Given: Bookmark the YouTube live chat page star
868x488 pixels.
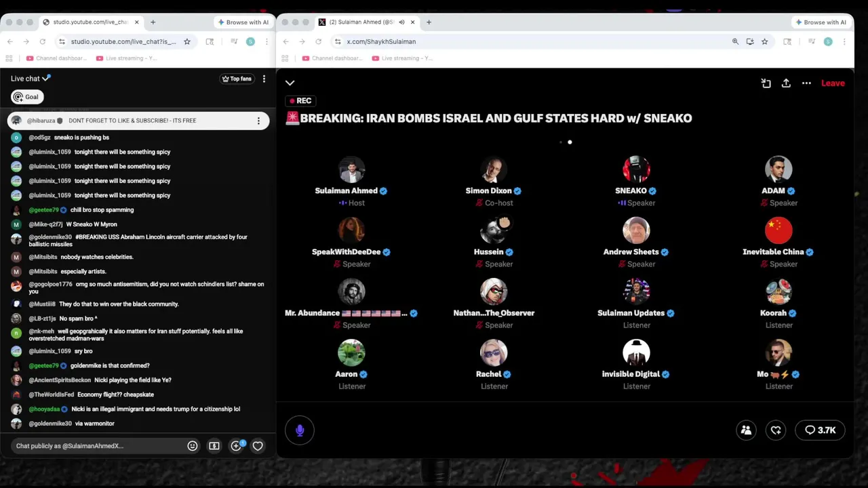Looking at the screenshot, I should point(187,41).
